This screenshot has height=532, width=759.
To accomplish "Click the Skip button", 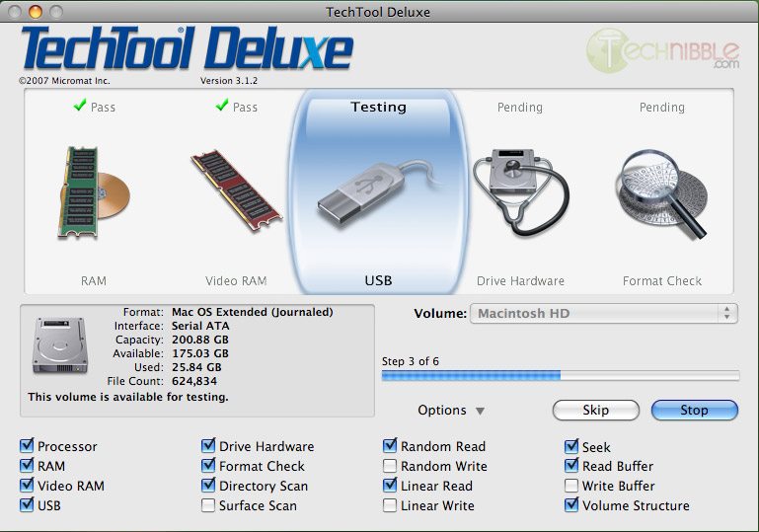I will [x=596, y=410].
